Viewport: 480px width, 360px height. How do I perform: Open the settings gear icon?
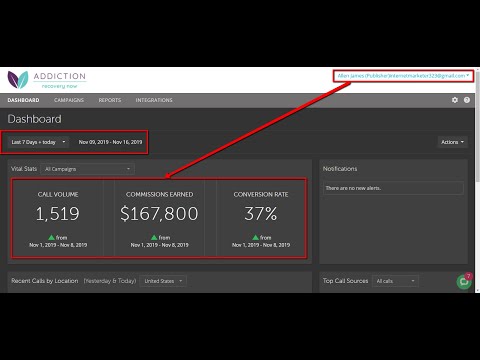tap(455, 100)
